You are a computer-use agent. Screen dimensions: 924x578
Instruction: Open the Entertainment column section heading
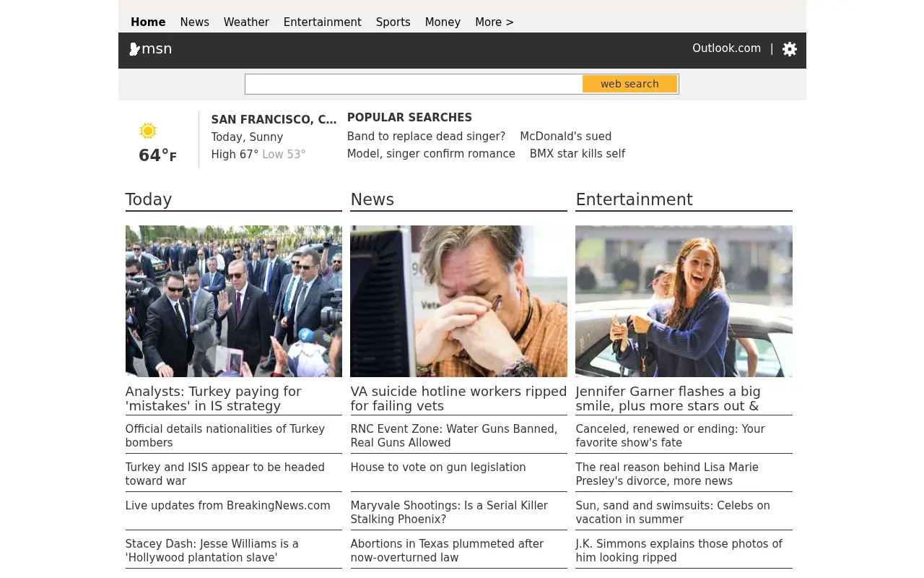[634, 199]
